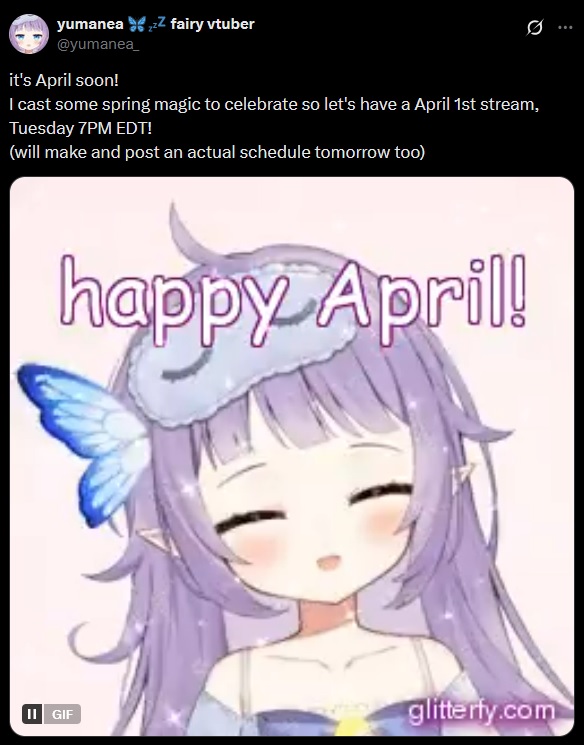Click the Grok slashed-circle icon
The height and width of the screenshot is (745, 584).
point(534,28)
